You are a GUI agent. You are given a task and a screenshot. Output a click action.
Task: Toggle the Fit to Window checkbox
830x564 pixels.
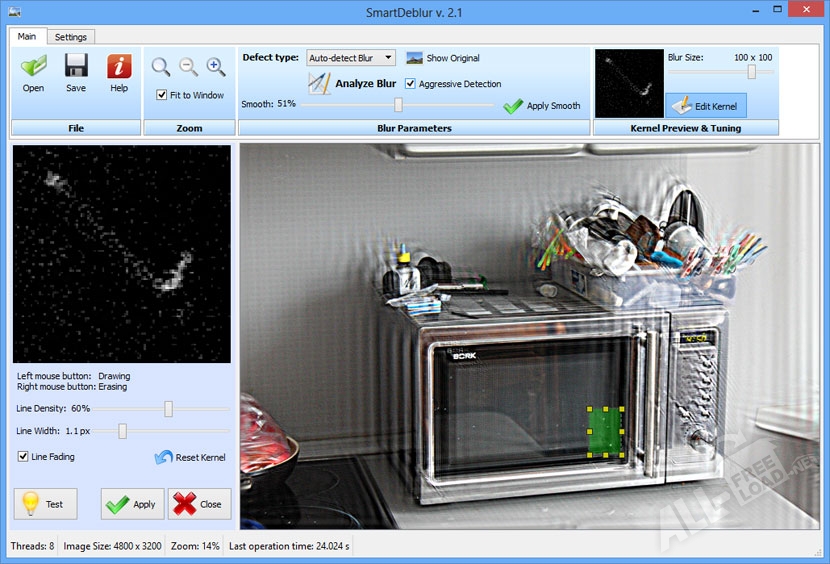162,95
